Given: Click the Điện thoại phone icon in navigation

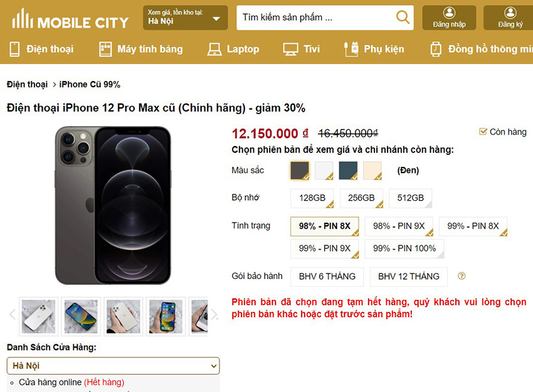Looking at the screenshot, I should [15, 49].
